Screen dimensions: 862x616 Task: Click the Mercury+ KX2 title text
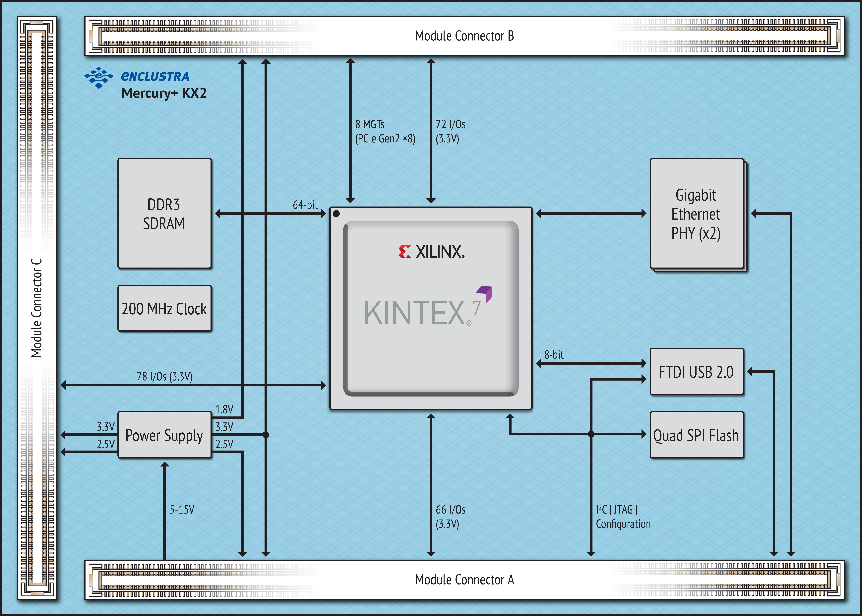click(x=164, y=93)
